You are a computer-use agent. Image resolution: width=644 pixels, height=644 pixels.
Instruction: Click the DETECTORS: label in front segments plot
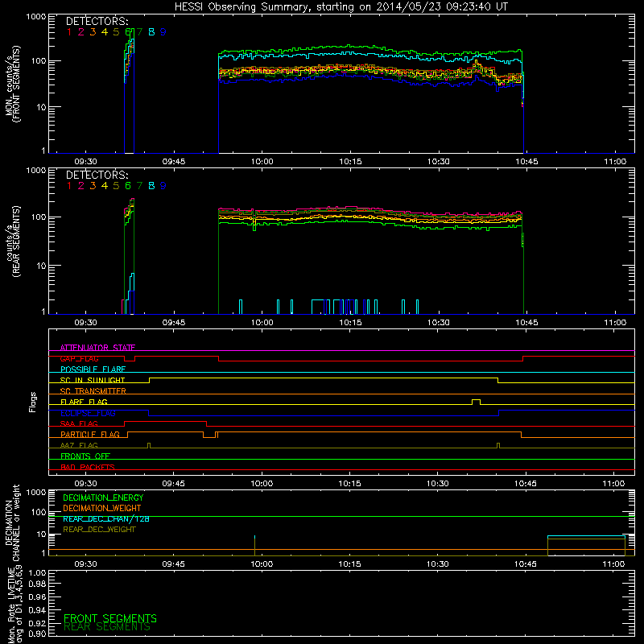97,22
